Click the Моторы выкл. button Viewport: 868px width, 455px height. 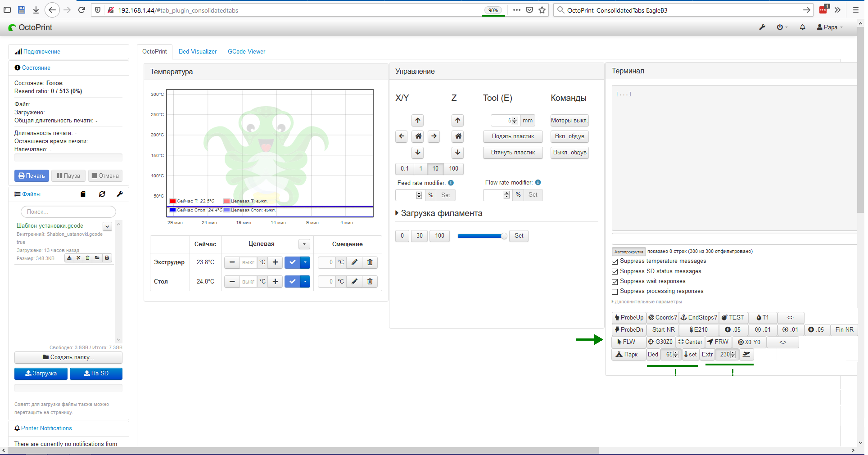pos(569,120)
